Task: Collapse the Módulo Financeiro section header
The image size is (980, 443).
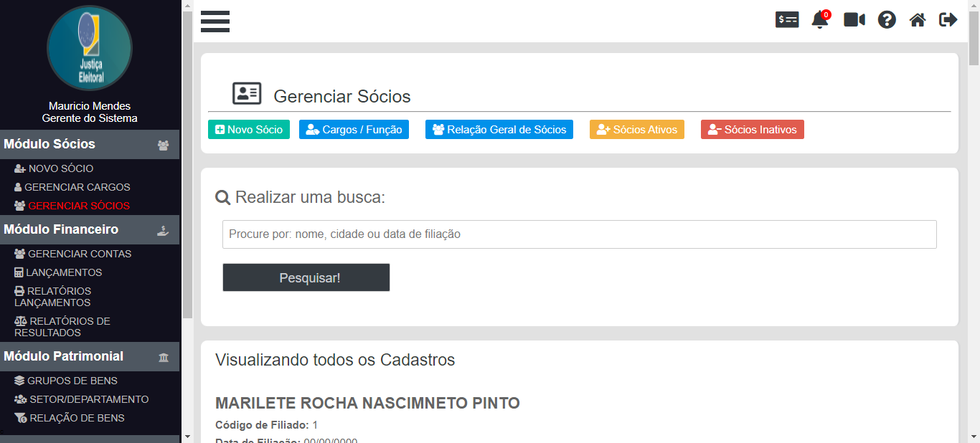Action: (x=90, y=229)
